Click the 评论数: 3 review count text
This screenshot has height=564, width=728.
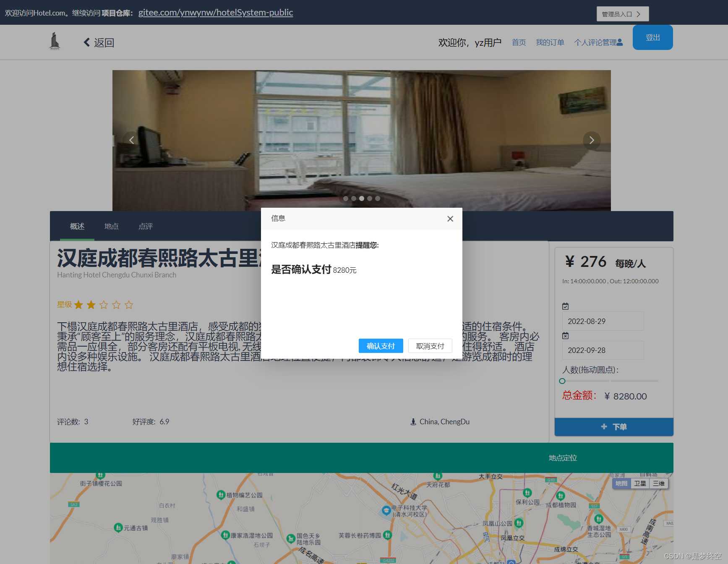(x=73, y=422)
